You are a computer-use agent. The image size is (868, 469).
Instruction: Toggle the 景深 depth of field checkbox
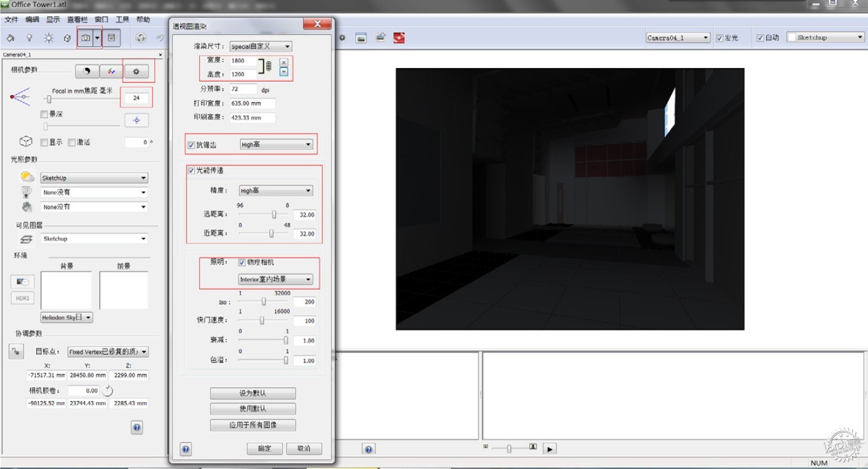pos(44,114)
